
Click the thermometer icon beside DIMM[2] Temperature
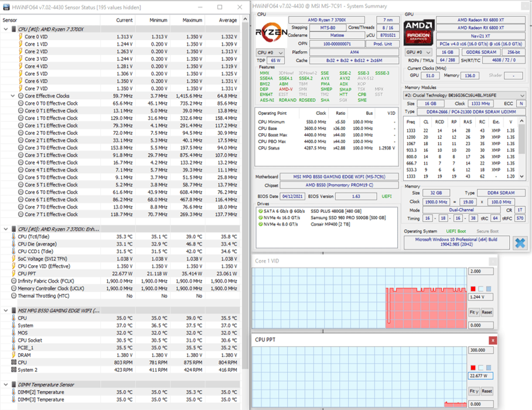tap(13, 392)
